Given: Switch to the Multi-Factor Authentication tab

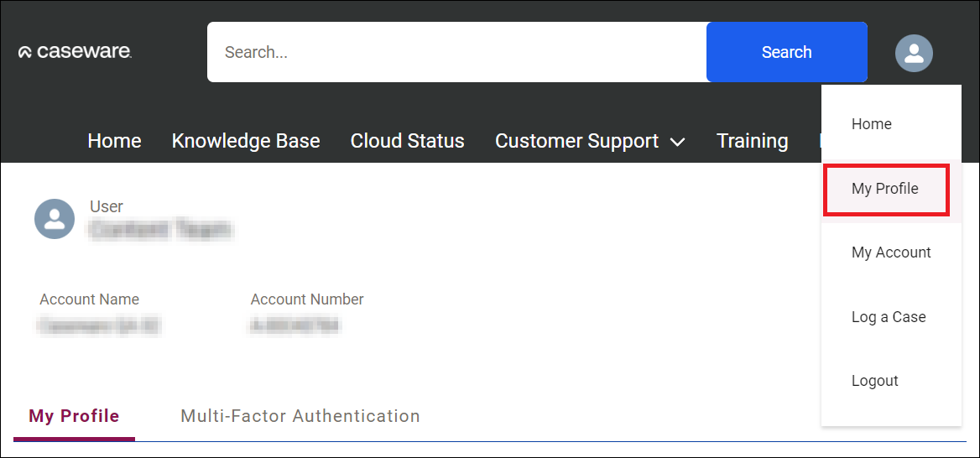Looking at the screenshot, I should click(300, 416).
